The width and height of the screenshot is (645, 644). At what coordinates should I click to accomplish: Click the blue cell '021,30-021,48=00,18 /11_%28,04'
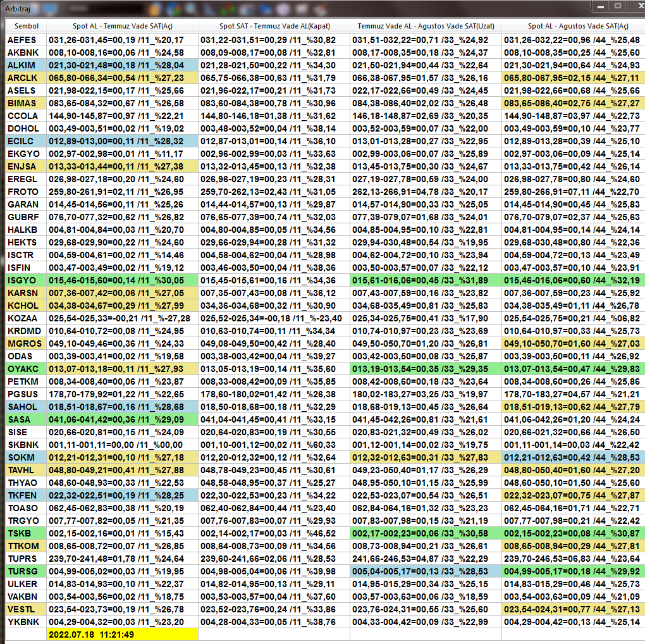[x=122, y=65]
